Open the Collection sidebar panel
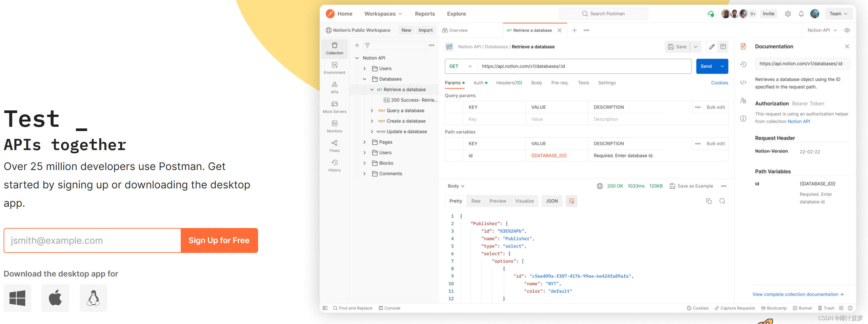The height and width of the screenshot is (324, 868). click(x=334, y=48)
